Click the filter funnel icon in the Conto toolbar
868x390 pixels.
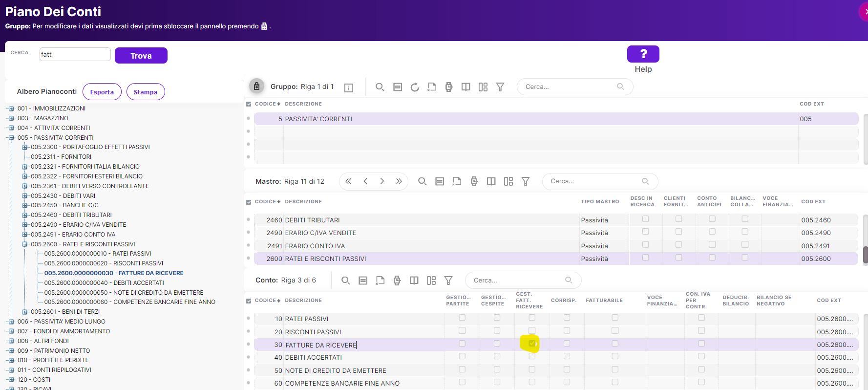(x=448, y=281)
